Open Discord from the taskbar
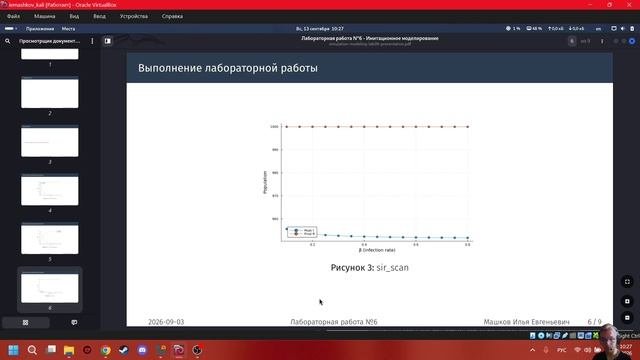 (142, 350)
